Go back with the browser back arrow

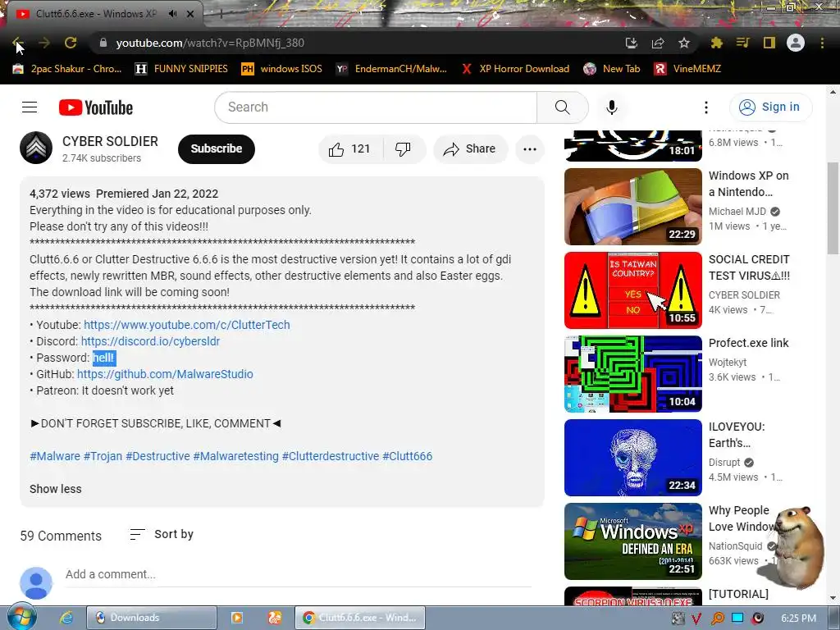17,43
